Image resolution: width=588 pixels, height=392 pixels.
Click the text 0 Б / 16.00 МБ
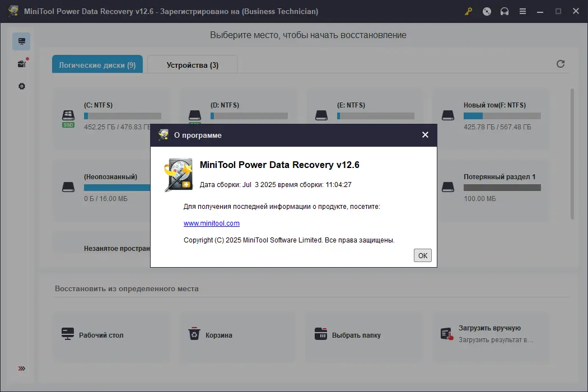[106, 198]
